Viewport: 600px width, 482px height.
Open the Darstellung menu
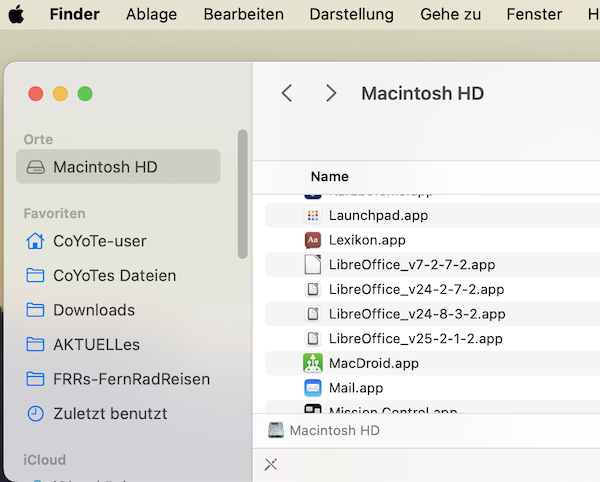click(351, 15)
